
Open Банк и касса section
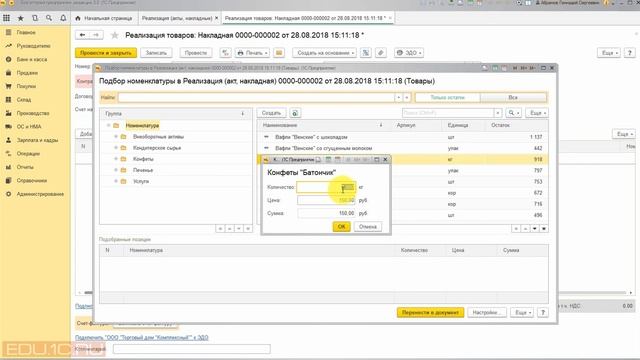(32, 59)
